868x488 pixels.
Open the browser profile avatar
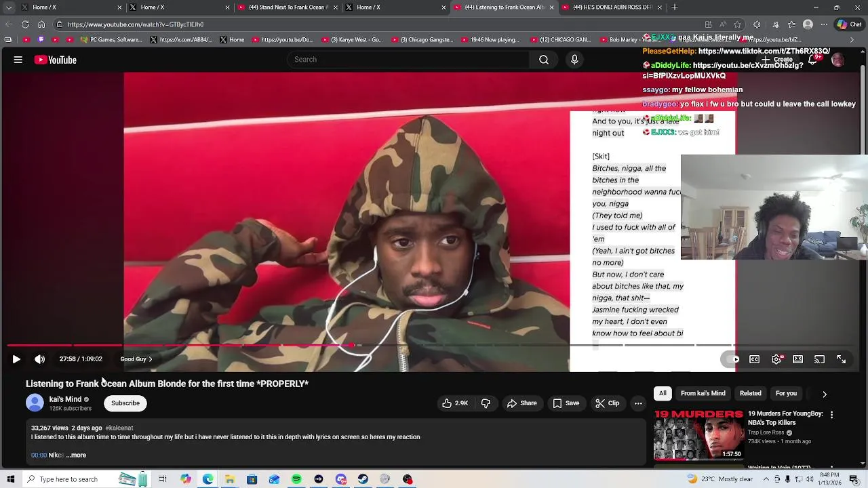tap(808, 24)
